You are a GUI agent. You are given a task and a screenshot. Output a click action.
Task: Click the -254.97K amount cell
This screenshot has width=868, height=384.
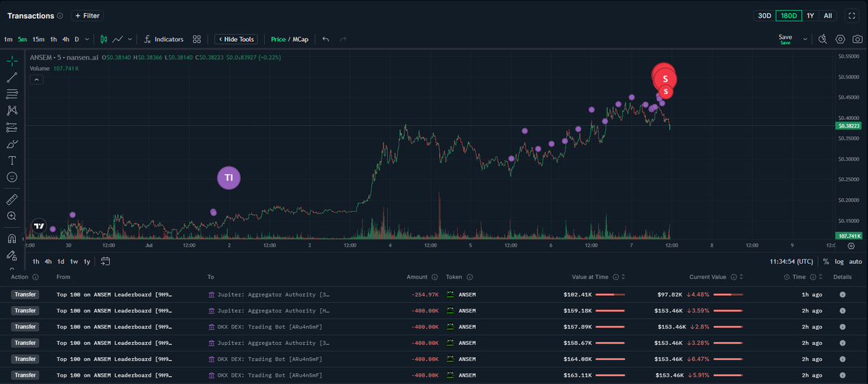pyautogui.click(x=425, y=294)
